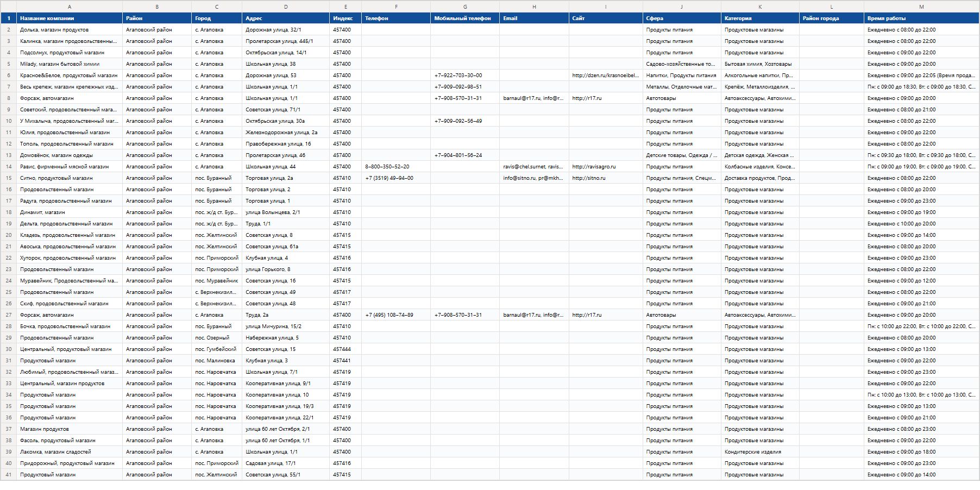
Task: Select address 'Железнодорожная улица, 2а'
Action: (x=286, y=133)
